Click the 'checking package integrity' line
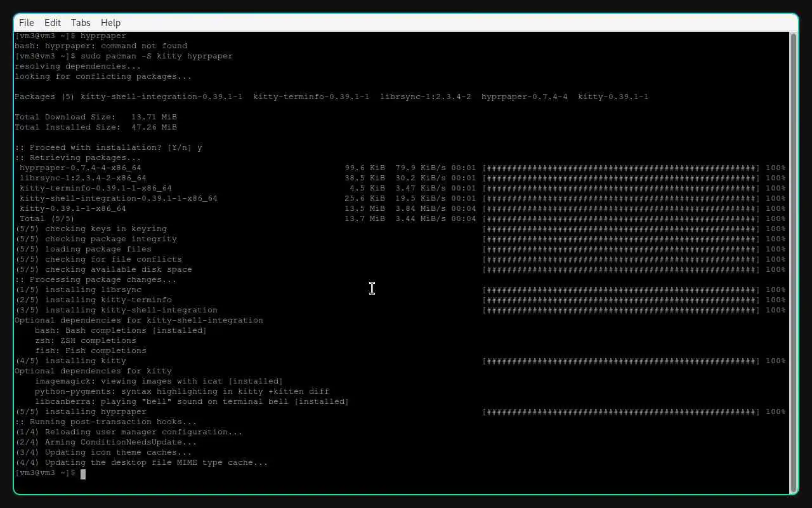This screenshot has width=812, height=508. tap(400, 239)
